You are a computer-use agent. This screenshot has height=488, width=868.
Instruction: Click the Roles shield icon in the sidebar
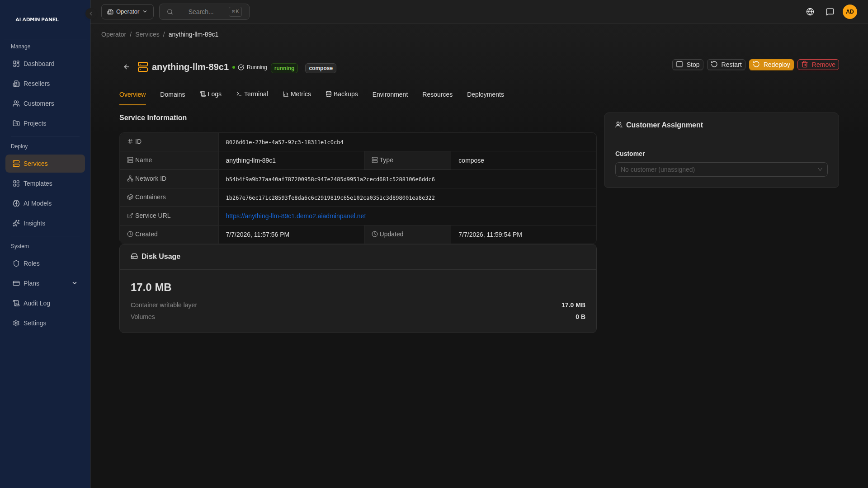click(x=16, y=263)
